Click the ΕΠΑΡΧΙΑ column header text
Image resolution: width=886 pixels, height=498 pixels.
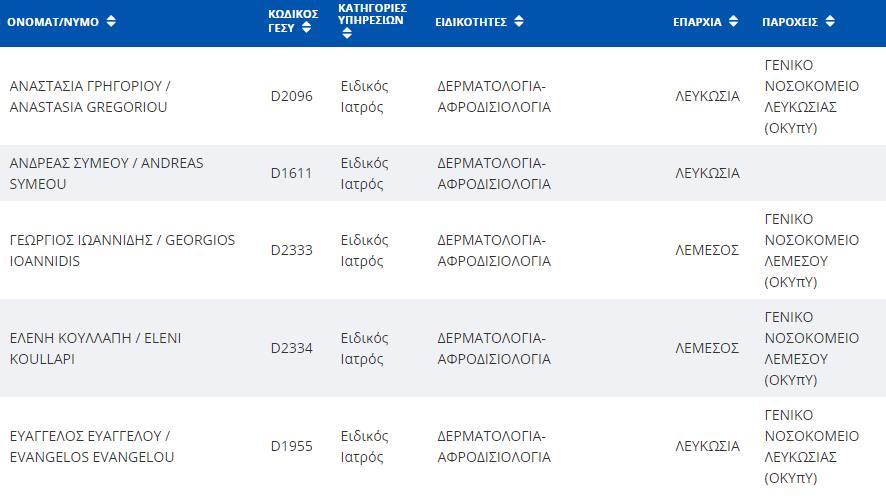697,22
